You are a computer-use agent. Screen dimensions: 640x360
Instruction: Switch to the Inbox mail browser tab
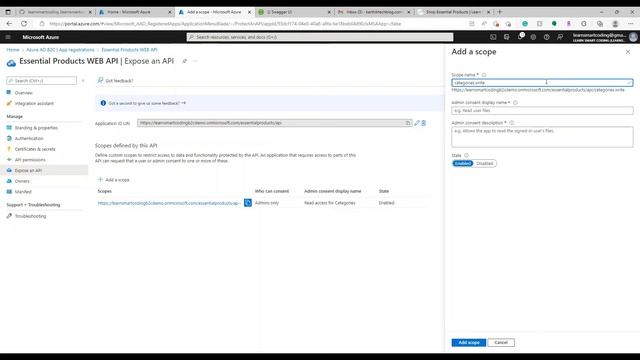[373, 12]
